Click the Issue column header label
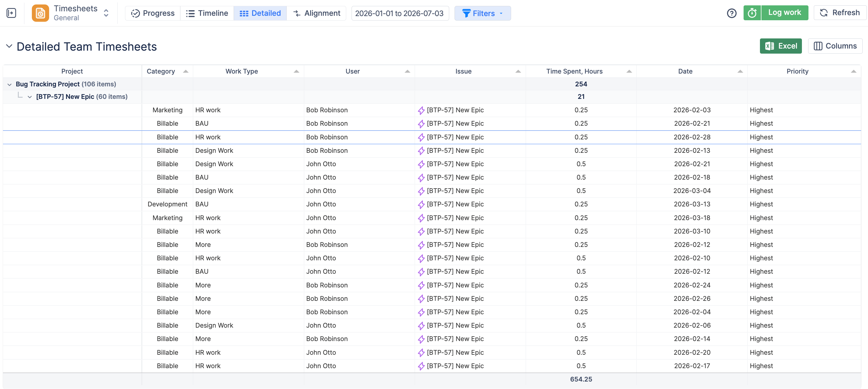 [463, 71]
